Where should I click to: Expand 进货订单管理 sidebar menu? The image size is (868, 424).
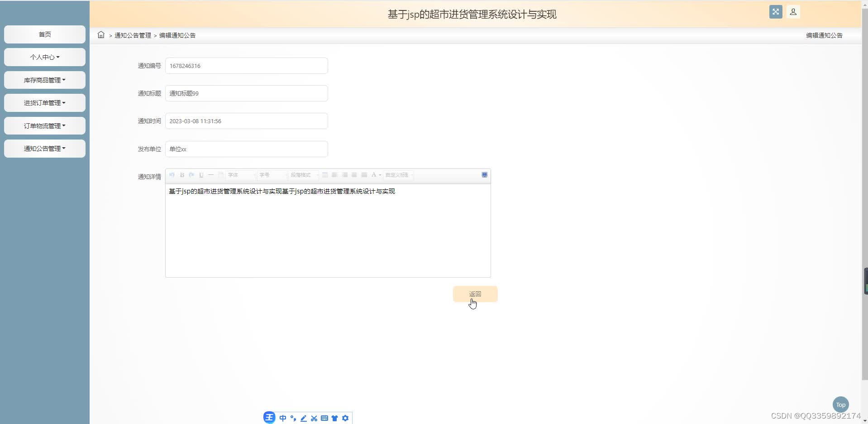45,103
